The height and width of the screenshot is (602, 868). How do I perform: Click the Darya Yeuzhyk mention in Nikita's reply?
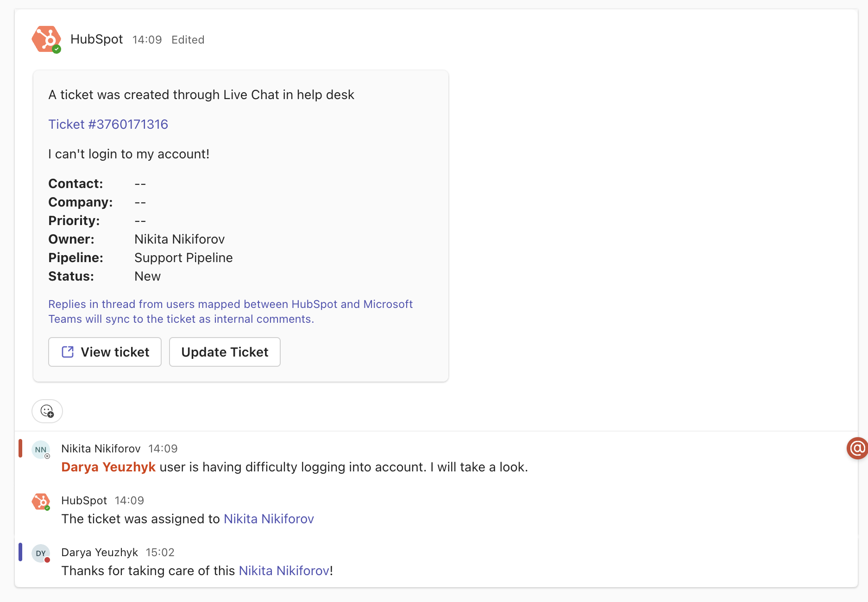point(108,467)
